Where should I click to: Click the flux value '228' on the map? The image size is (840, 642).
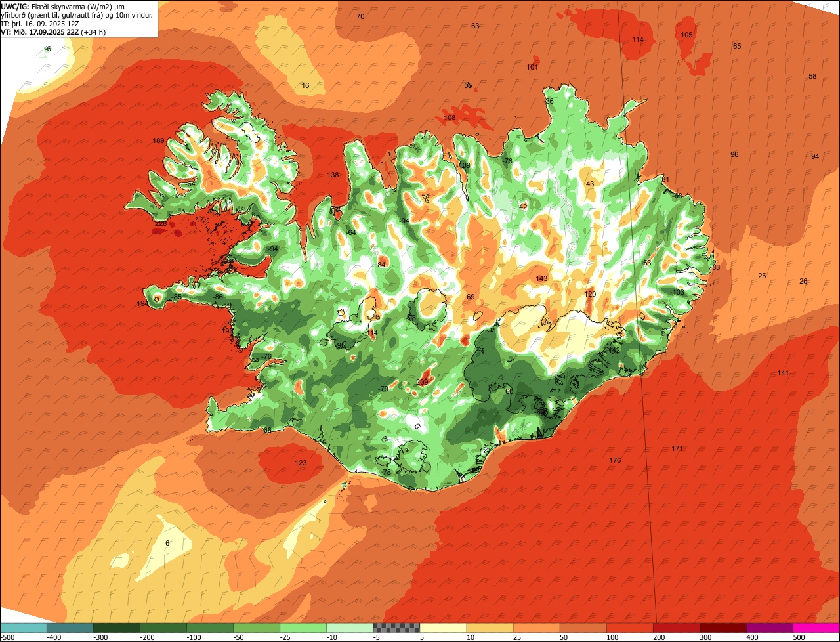click(161, 224)
